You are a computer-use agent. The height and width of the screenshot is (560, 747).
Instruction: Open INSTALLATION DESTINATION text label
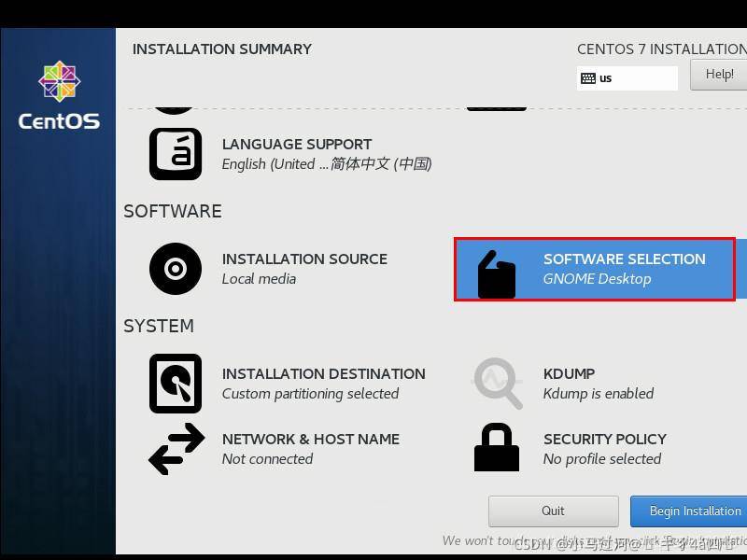(x=323, y=374)
